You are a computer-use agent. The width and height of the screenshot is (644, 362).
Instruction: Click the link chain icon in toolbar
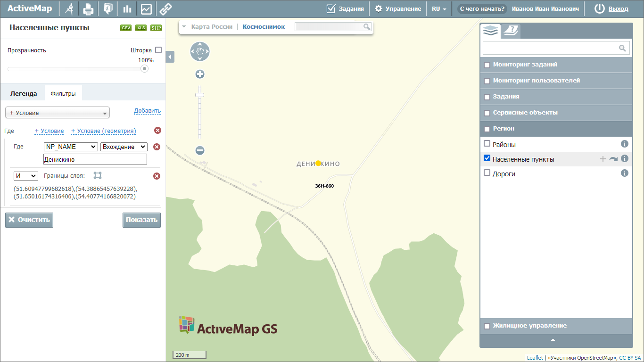click(165, 8)
